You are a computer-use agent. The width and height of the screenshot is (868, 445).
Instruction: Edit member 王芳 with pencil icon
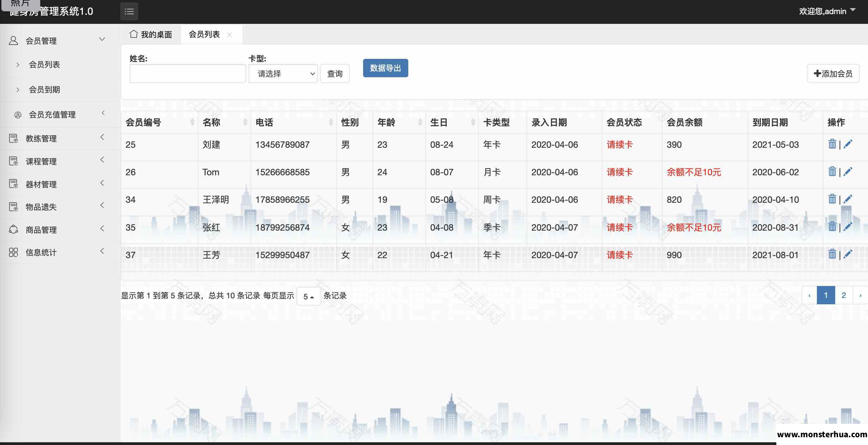(x=848, y=254)
